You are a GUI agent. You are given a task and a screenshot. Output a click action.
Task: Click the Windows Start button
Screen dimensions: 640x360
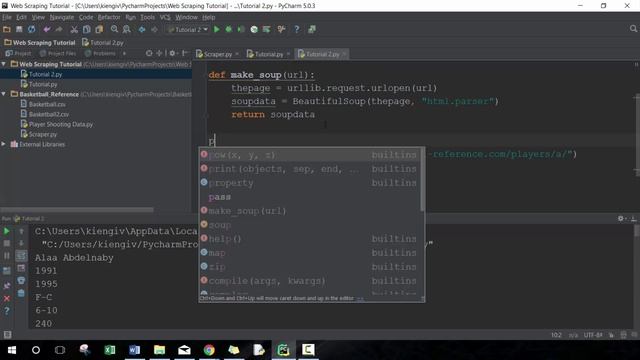(11, 350)
